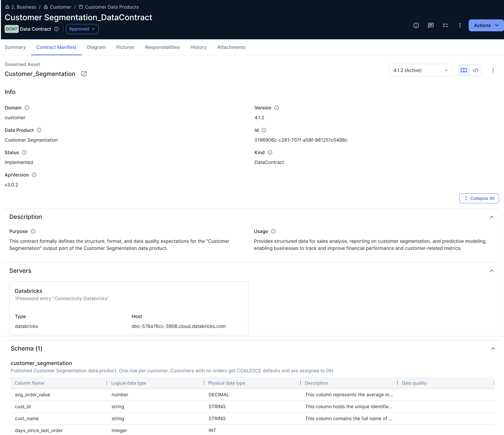Click the Data quality column header
The image size is (504, 435).
point(414,383)
